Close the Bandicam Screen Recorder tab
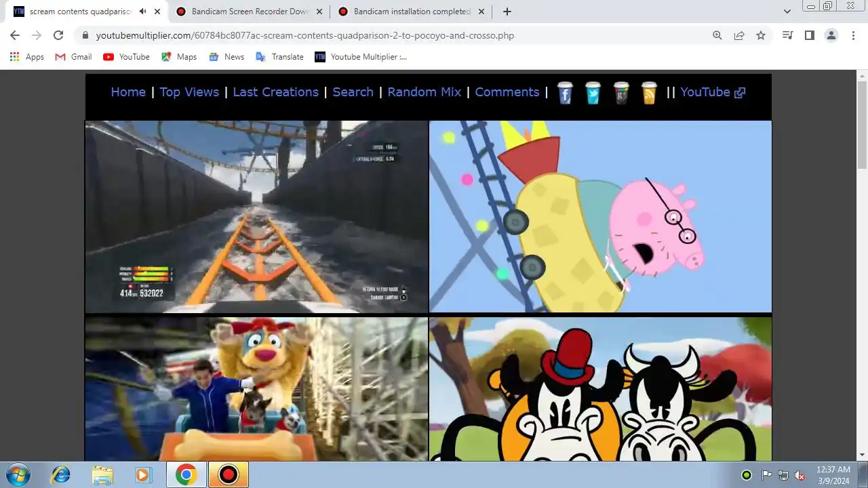 [x=319, y=12]
